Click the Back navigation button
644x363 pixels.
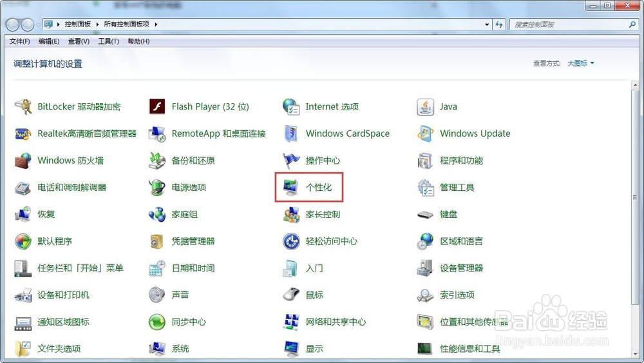click(x=13, y=25)
